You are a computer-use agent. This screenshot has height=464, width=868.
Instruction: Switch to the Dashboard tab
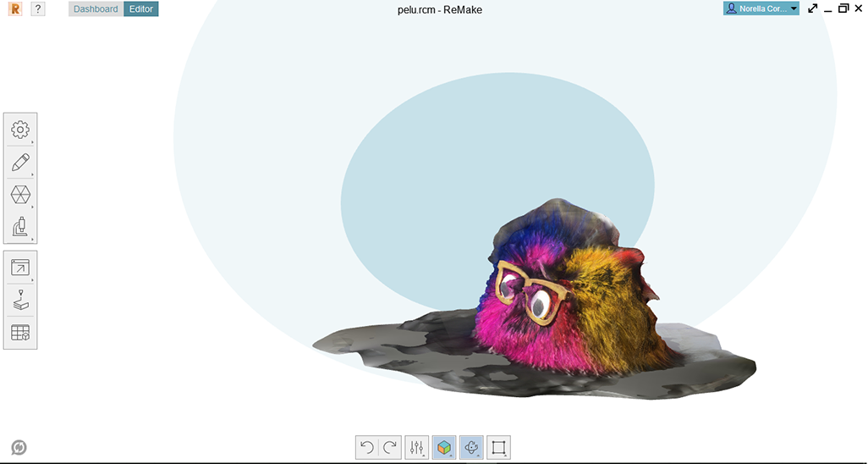pos(96,8)
